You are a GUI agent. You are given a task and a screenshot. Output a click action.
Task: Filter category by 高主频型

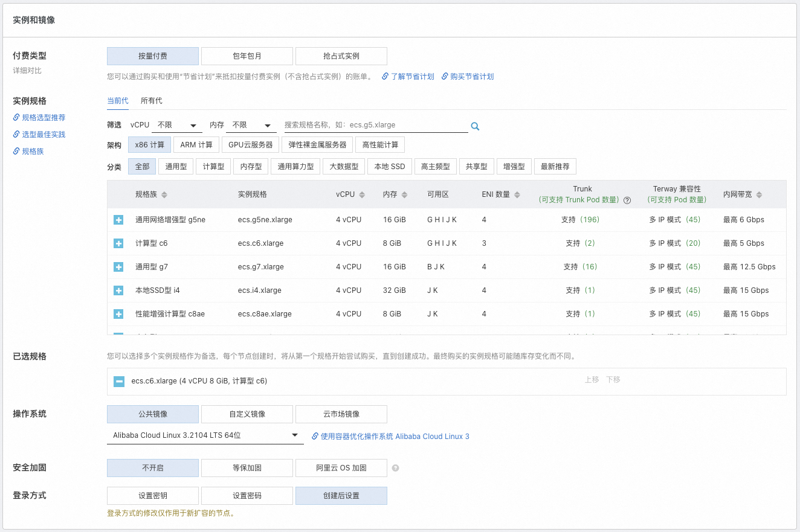[436, 167]
